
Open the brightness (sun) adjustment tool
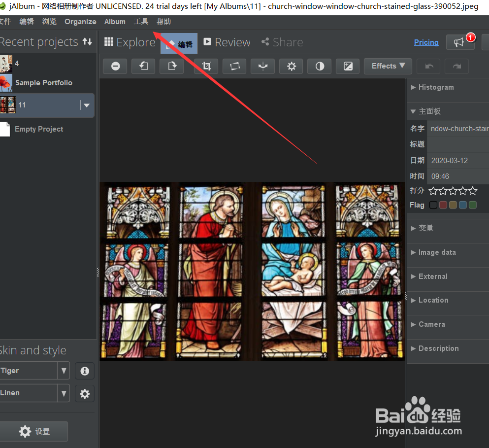291,66
